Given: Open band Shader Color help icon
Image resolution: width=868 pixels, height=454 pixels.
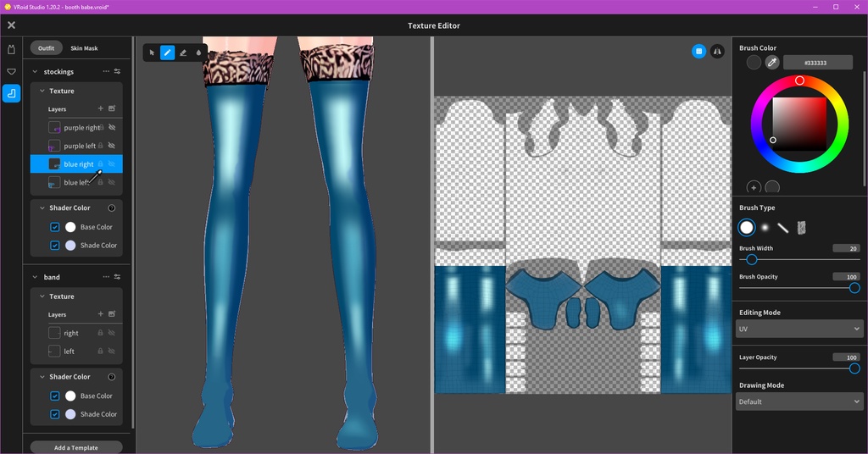Looking at the screenshot, I should (111, 377).
